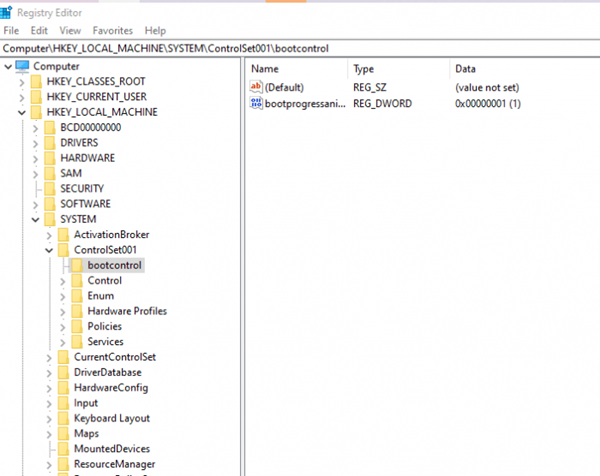This screenshot has width=600, height=476.
Task: Click the bootprogressani DWORD value icon
Action: click(x=256, y=103)
